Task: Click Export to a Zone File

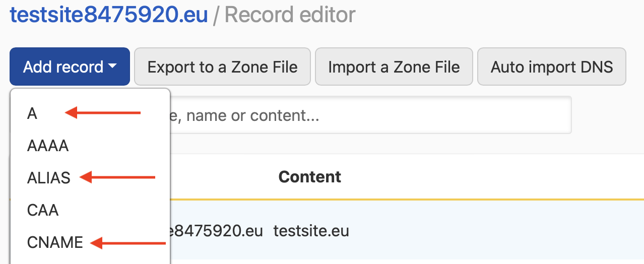Action: 222,67
